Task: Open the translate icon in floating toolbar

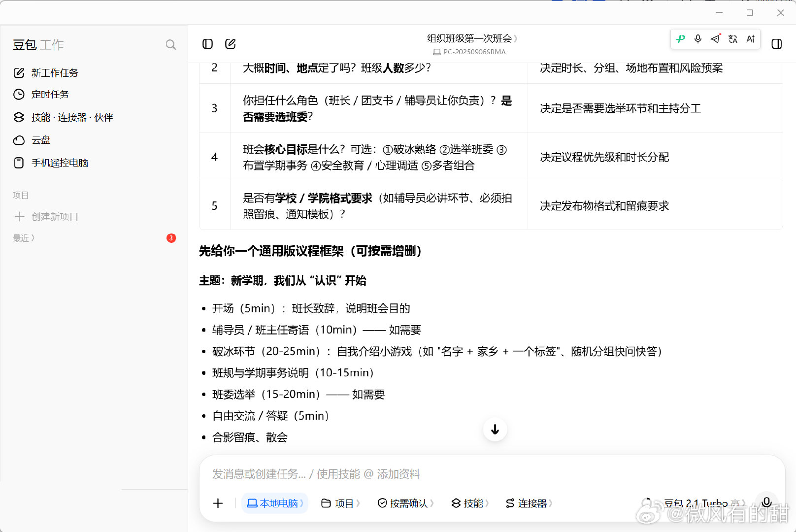Action: [x=733, y=39]
